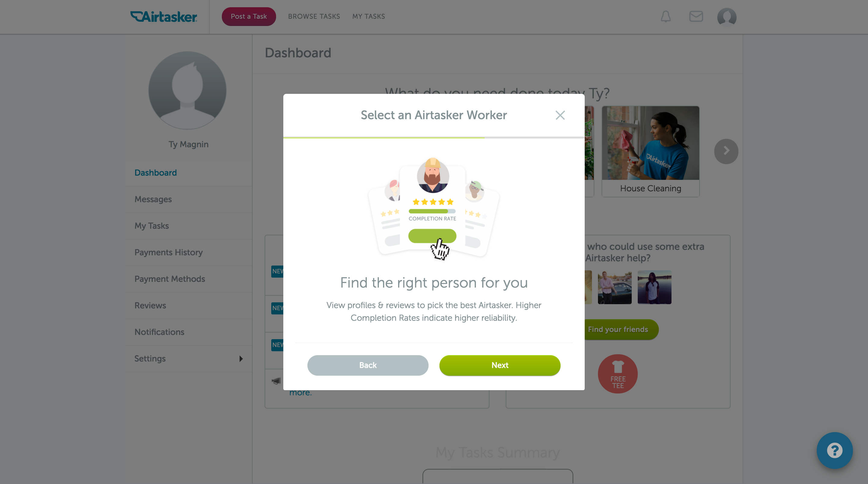This screenshot has height=484, width=868.
Task: Click the megaphone announcement icon
Action: [276, 381]
